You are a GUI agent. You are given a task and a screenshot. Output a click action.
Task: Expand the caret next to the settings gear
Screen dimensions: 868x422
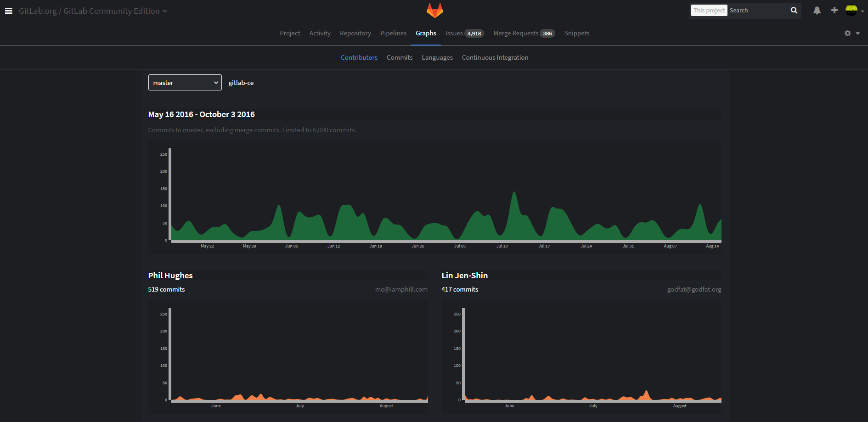858,33
